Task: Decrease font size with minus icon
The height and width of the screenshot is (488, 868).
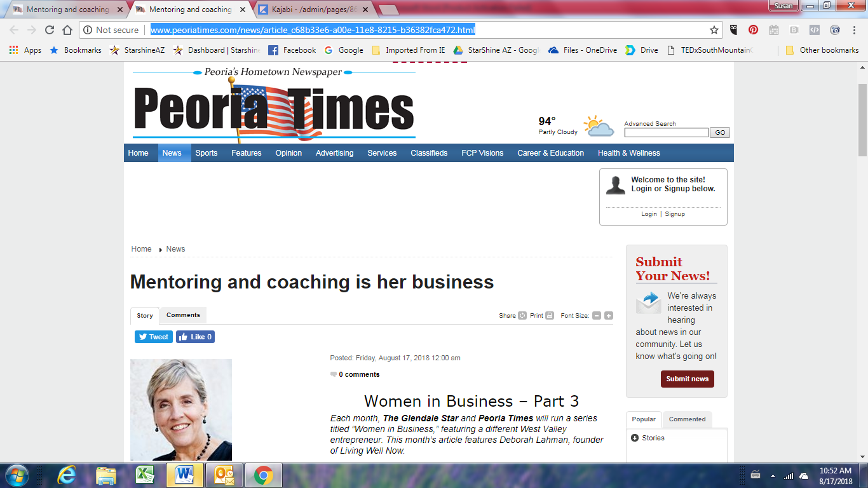Action: point(597,316)
